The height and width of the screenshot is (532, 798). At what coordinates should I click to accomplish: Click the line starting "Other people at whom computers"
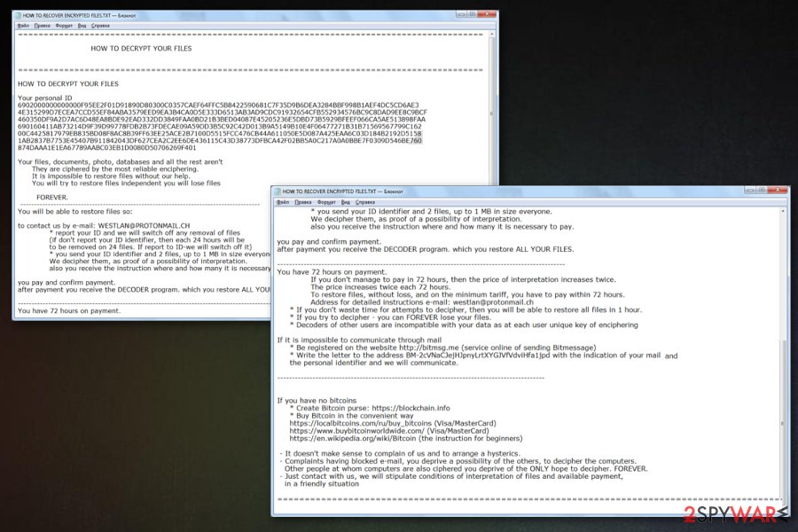click(465, 469)
